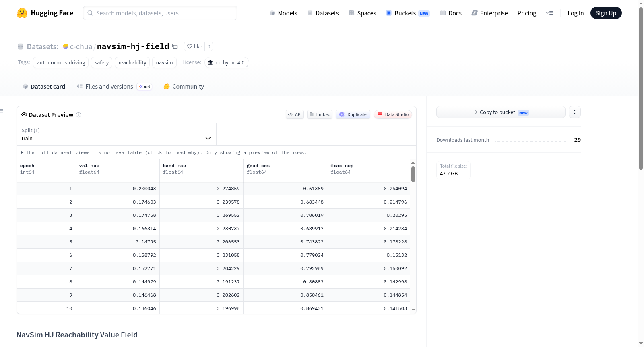Click the Total file size 42.2 GB box
644x347 pixels.
tap(453, 170)
